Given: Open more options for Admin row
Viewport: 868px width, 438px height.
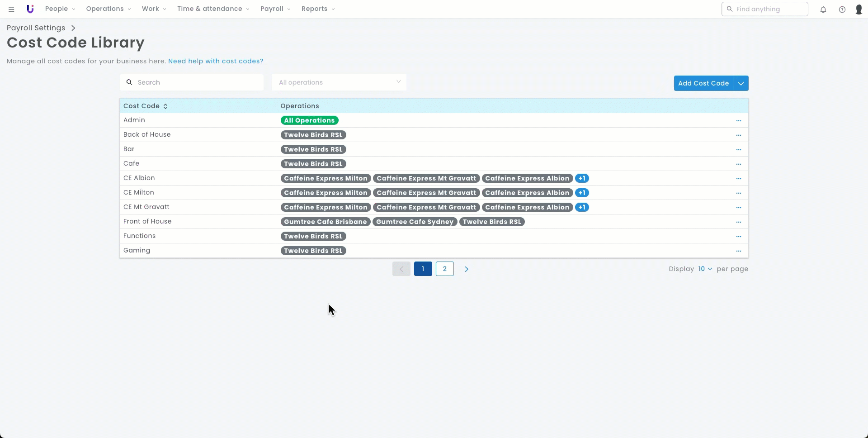Looking at the screenshot, I should 738,121.
